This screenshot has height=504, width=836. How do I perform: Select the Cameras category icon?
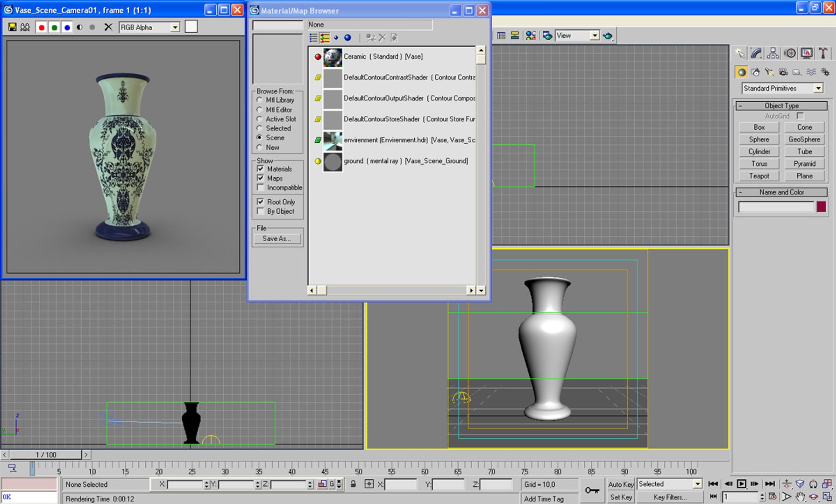[x=783, y=72]
